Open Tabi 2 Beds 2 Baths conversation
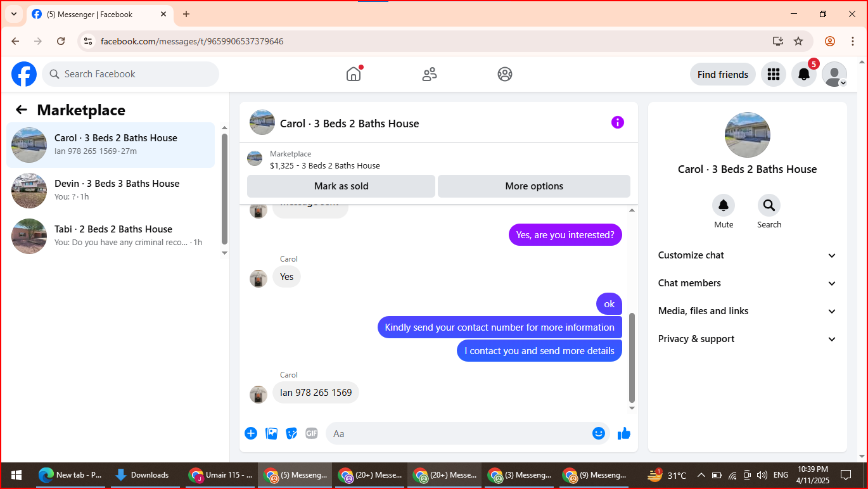 pos(111,236)
